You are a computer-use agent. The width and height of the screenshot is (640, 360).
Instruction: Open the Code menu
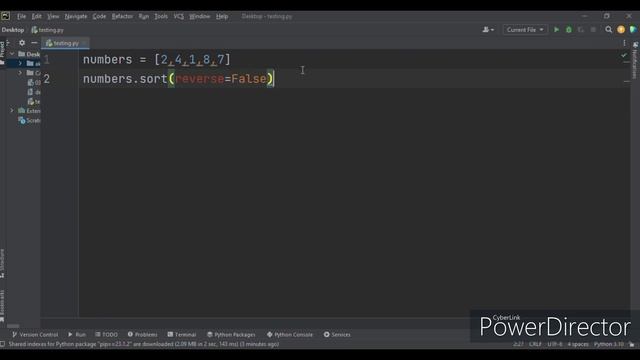99,17
